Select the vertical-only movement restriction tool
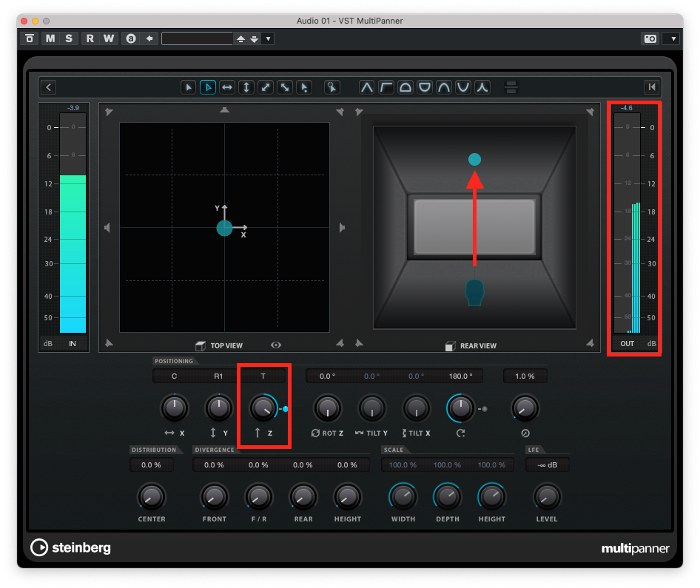The image size is (700, 588). [246, 87]
